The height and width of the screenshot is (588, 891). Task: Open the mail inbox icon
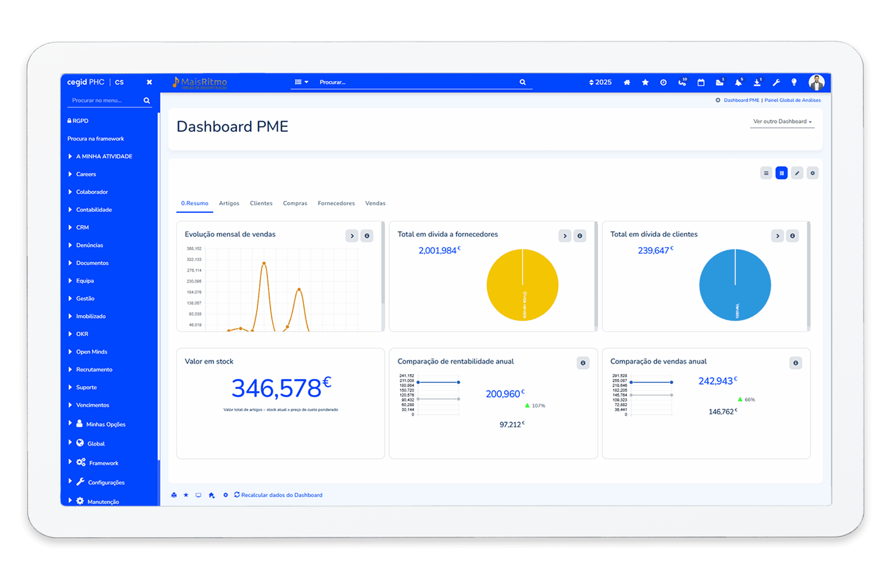719,83
